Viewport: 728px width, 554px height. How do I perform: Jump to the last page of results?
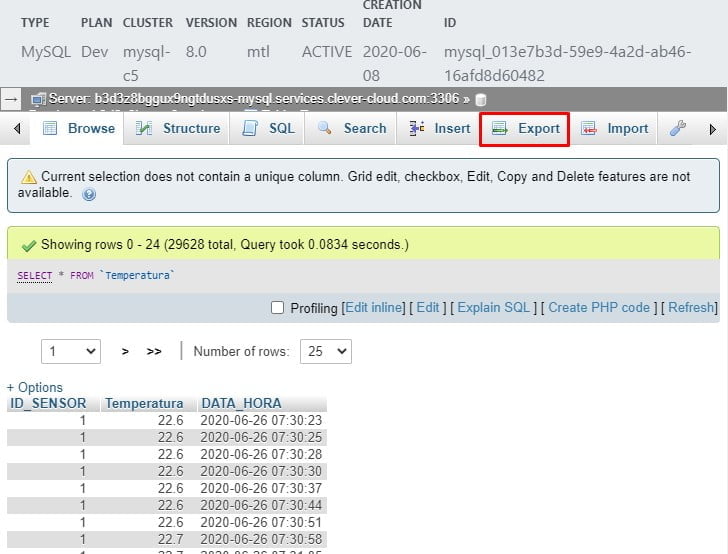coord(154,352)
